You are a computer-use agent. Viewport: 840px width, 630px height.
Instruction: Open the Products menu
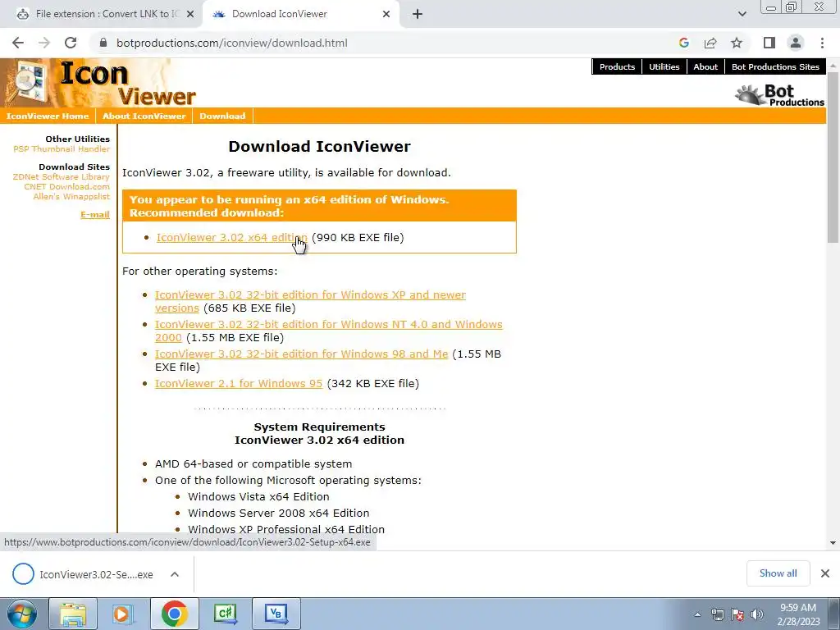(617, 66)
